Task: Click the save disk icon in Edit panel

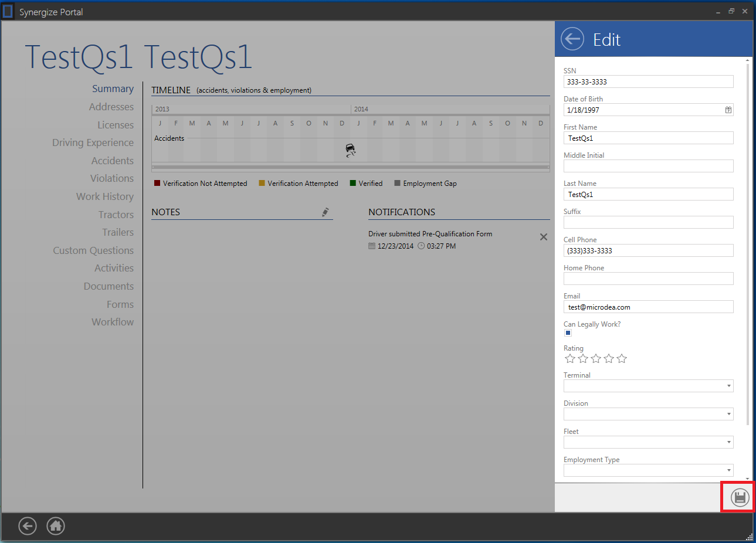Action: click(740, 498)
